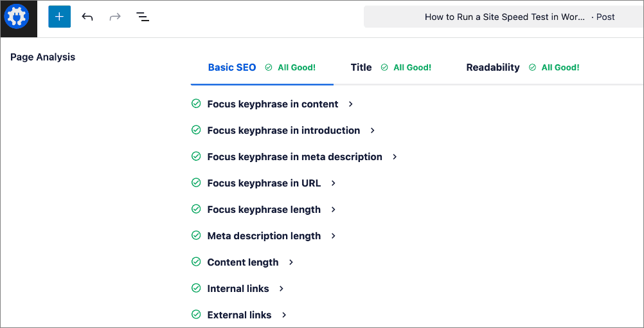Click the Focus keyphrase length label
The image size is (644, 328).
[264, 210]
